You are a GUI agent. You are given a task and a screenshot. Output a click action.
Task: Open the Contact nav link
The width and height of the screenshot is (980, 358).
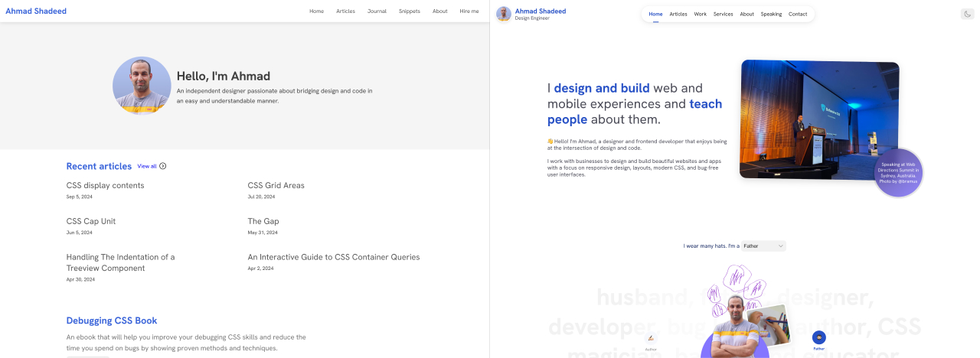click(x=798, y=14)
